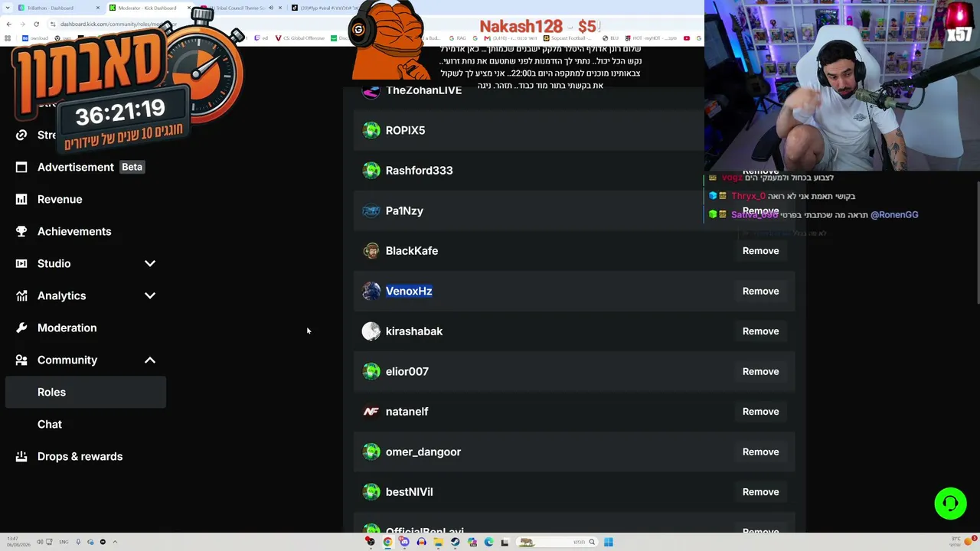
Task: Click the omer_dangoor username
Action: [x=423, y=452]
